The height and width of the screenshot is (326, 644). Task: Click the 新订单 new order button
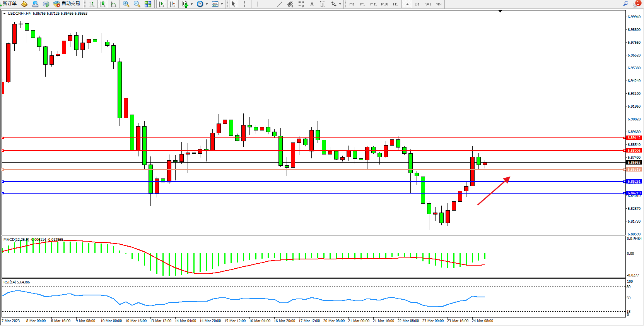coord(9,4)
